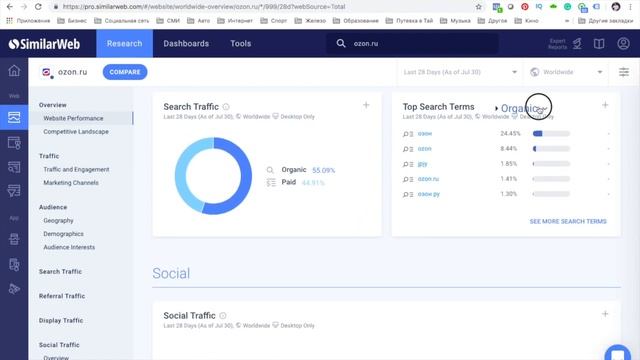Open Geography under Audience
Viewport: 640px width, 360px height.
pos(58,220)
